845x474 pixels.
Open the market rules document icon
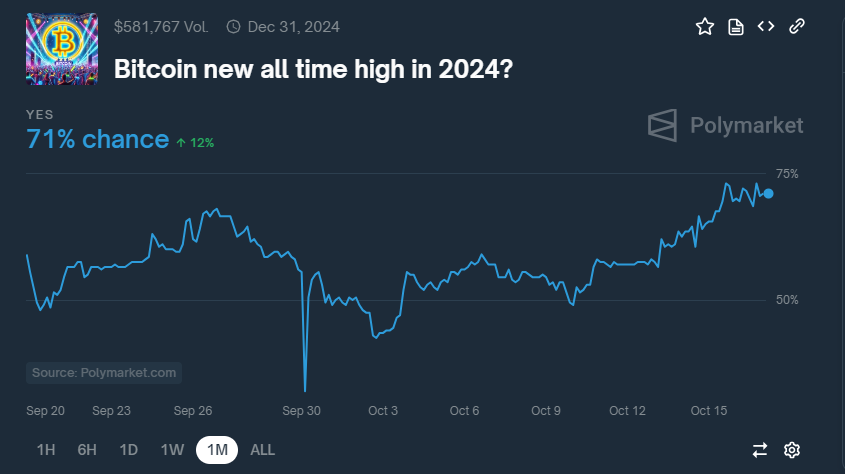tap(736, 26)
